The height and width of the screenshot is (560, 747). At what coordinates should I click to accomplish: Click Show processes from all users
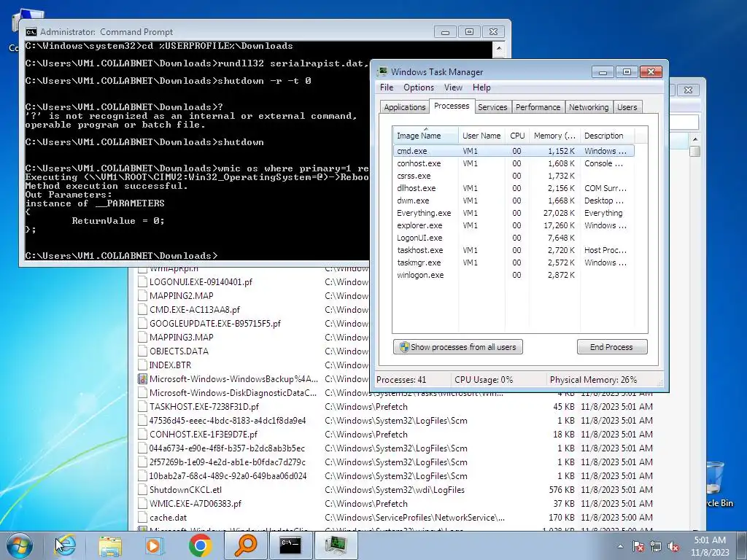(458, 346)
